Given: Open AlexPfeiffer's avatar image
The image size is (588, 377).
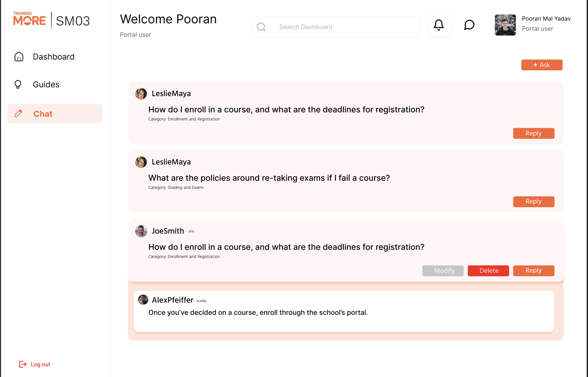Looking at the screenshot, I should pos(143,299).
